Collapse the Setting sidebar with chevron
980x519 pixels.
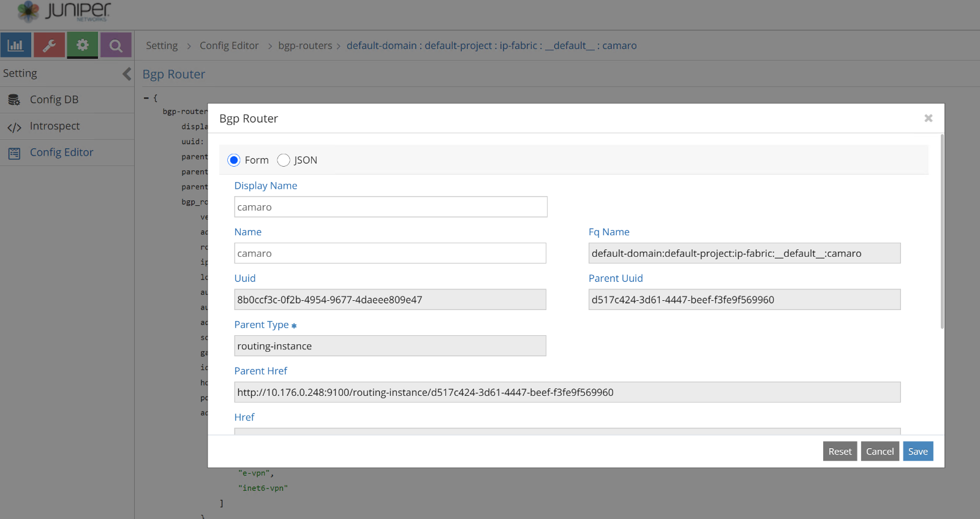click(127, 74)
